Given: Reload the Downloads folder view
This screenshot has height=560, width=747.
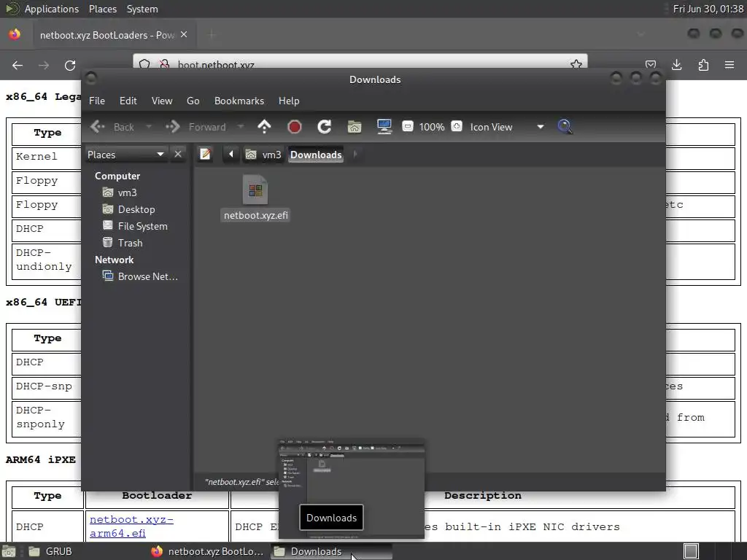Looking at the screenshot, I should point(325,127).
